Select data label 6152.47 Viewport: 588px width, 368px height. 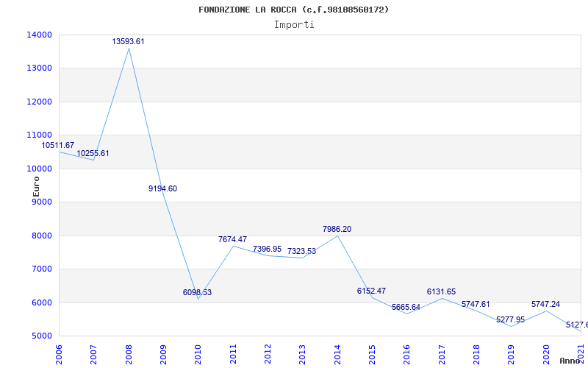click(x=372, y=291)
